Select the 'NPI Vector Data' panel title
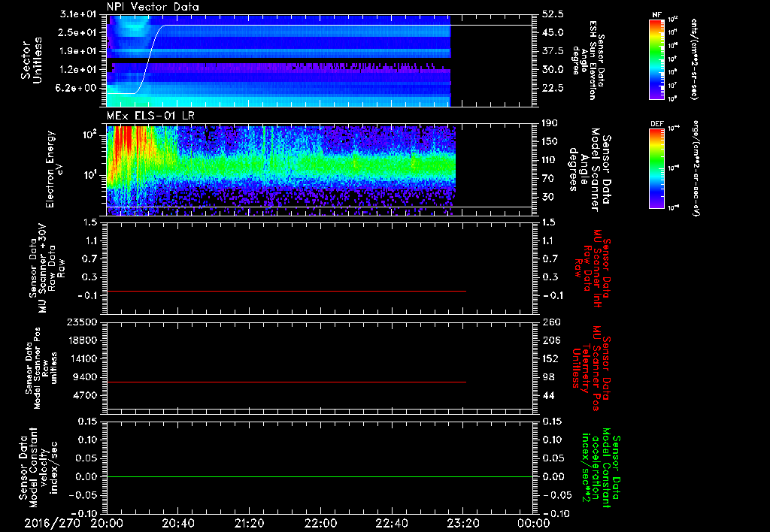This screenshot has width=770, height=532. (x=153, y=7)
